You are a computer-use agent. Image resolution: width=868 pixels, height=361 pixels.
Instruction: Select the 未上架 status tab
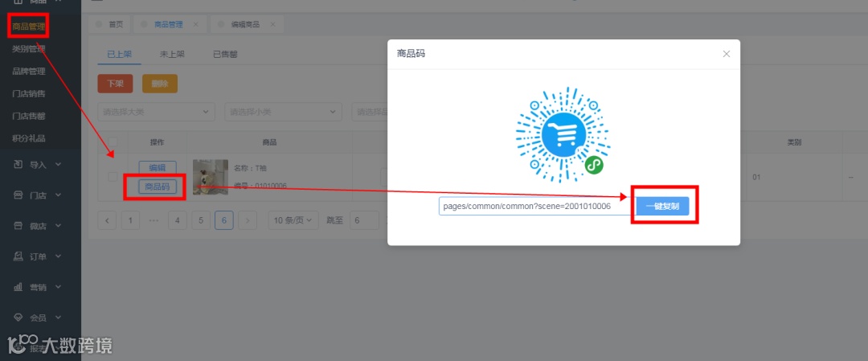point(172,54)
